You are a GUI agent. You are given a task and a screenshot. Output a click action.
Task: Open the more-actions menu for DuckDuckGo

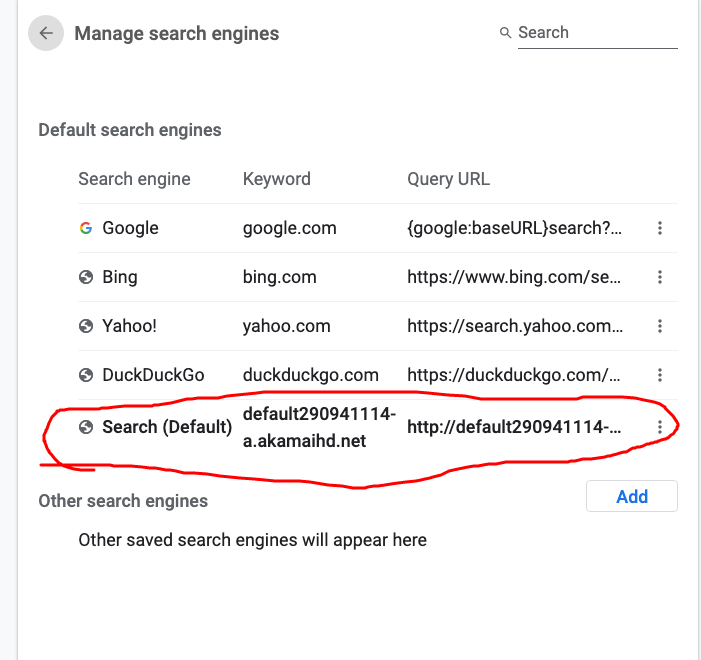(660, 375)
